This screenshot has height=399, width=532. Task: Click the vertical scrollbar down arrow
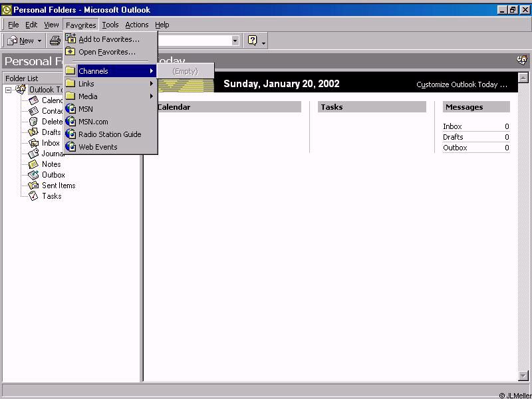click(523, 376)
